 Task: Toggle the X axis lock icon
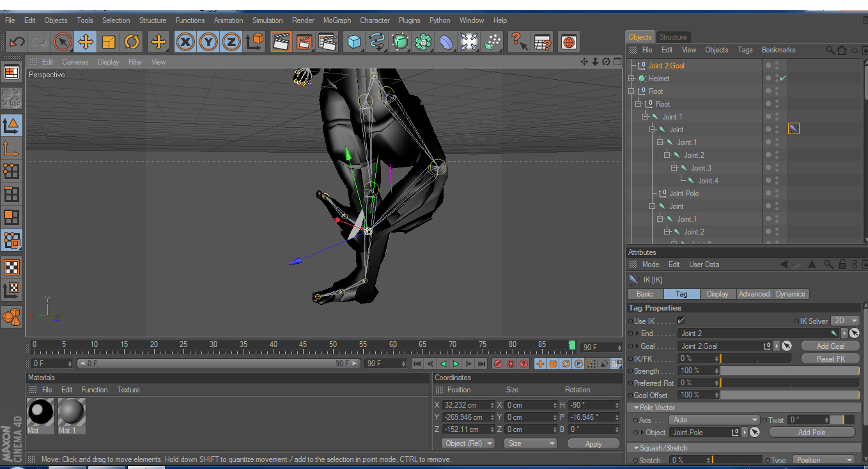pyautogui.click(x=185, y=42)
